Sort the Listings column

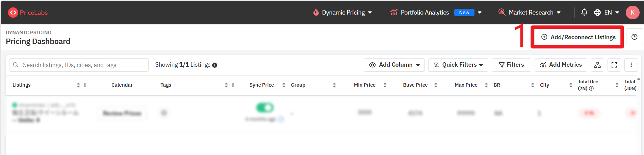78,85
